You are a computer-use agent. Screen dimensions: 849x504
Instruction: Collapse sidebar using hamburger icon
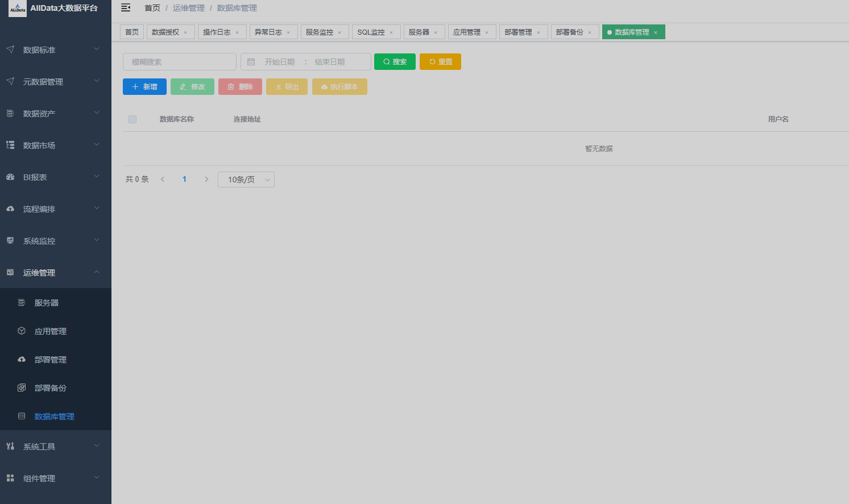click(x=126, y=7)
